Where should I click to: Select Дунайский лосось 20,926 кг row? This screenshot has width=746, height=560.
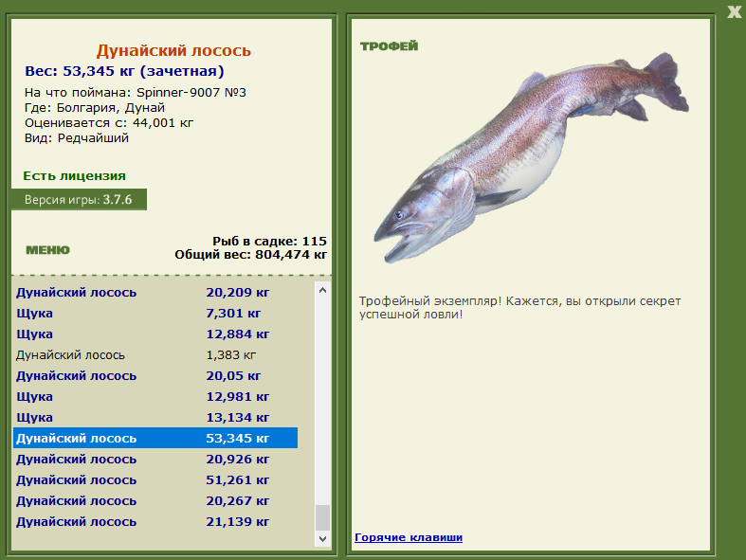155,460
